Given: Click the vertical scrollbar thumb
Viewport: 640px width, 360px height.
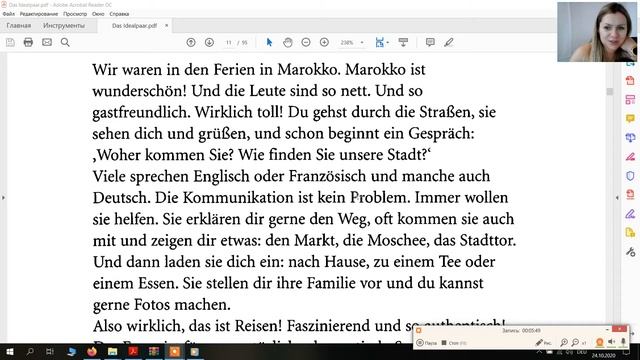Looking at the screenshot, I should tap(610, 91).
